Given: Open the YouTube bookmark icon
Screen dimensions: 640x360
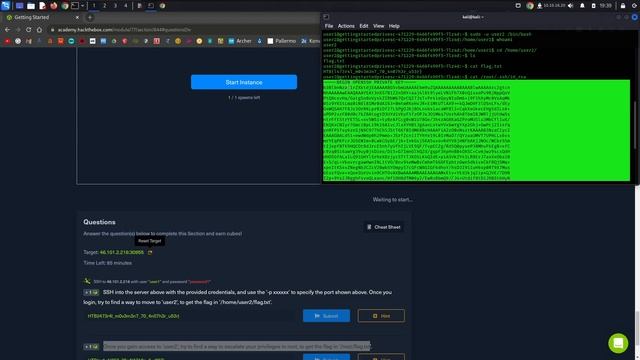Looking at the screenshot, I should [x=7, y=41].
